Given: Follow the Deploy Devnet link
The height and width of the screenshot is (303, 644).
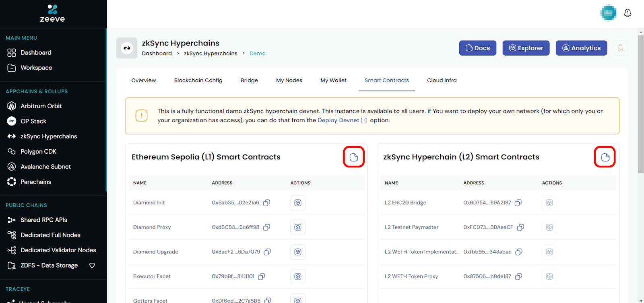Looking at the screenshot, I should [x=342, y=120].
